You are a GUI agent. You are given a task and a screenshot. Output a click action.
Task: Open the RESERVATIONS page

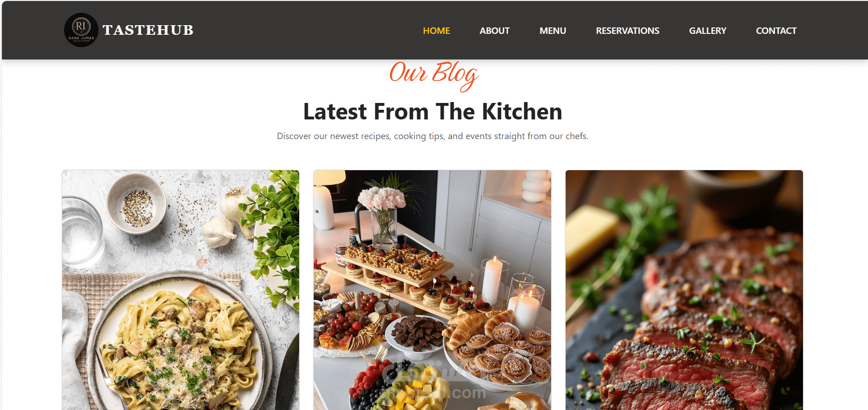click(x=628, y=31)
